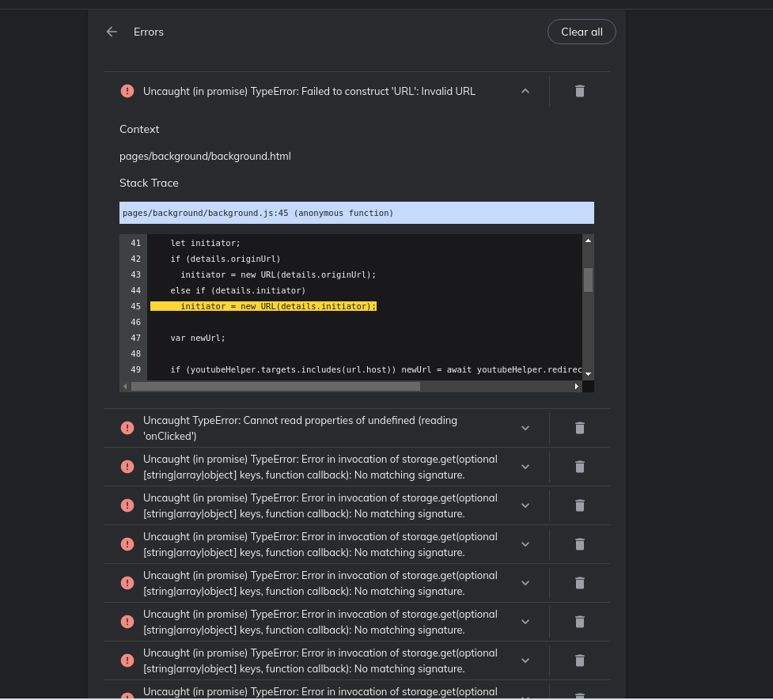Delete the last fully visible storage.get error

580,660
